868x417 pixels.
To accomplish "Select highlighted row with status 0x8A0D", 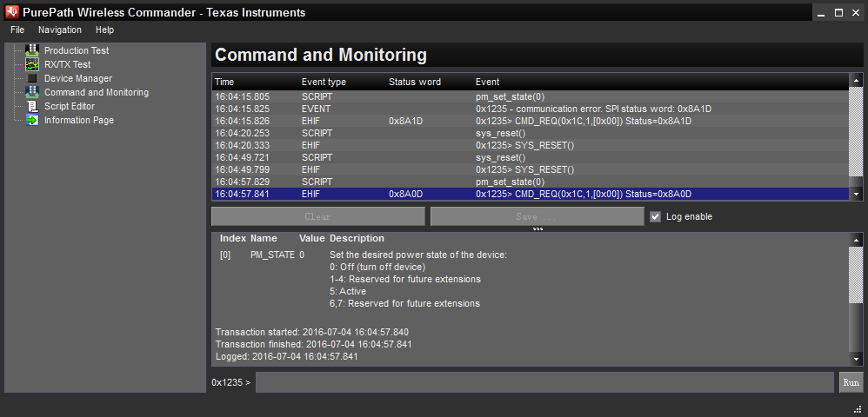I will pyautogui.click(x=531, y=194).
